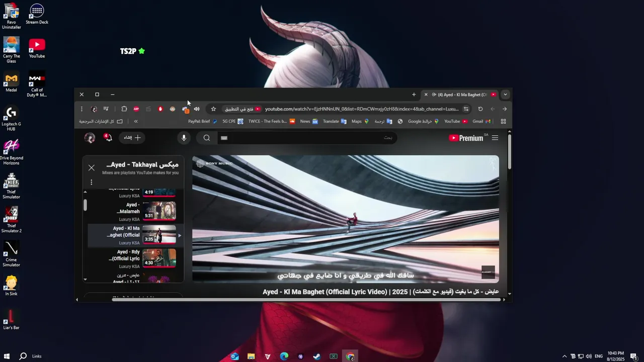The width and height of the screenshot is (644, 362).
Task: Open the Chrome profile avatar in toolbar
Action: (x=94, y=109)
